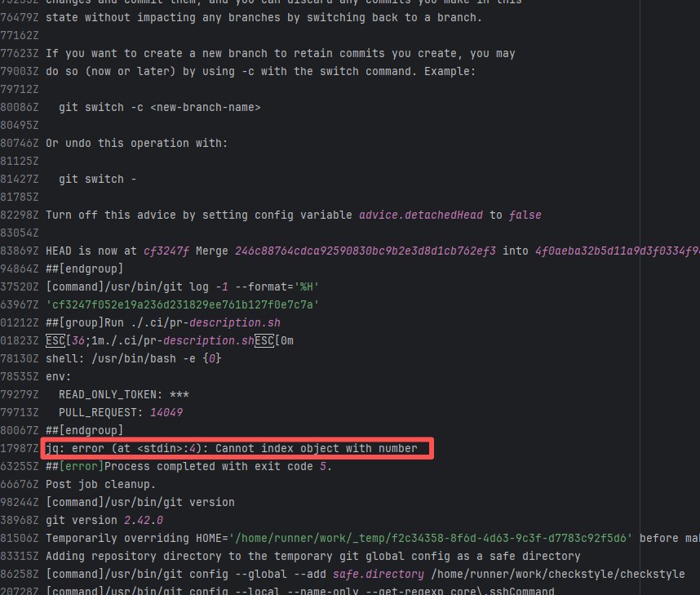
Task: Click the ESC-coded pr-description.sh line
Action: (169, 340)
